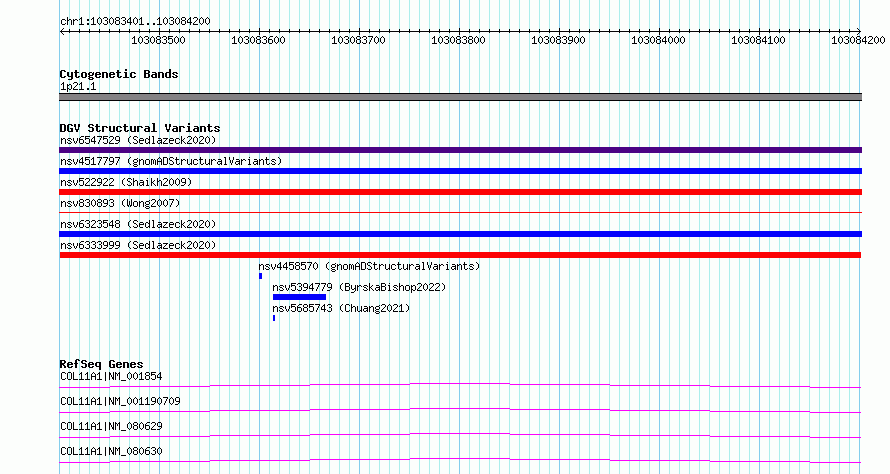Screen dimensions: 890x474
Task: Open variant nsv522922 (Shaikh2009) label
Action: (126, 182)
